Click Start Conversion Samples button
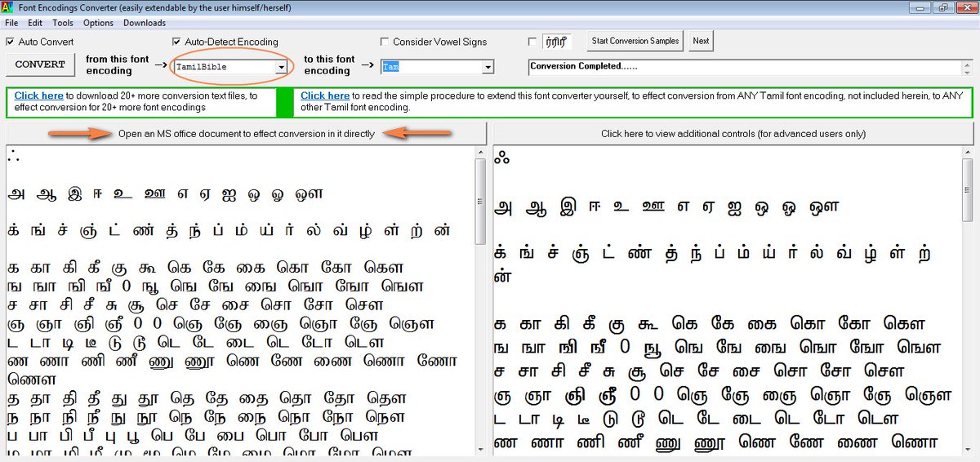The height and width of the screenshot is (462, 980). [x=636, y=41]
